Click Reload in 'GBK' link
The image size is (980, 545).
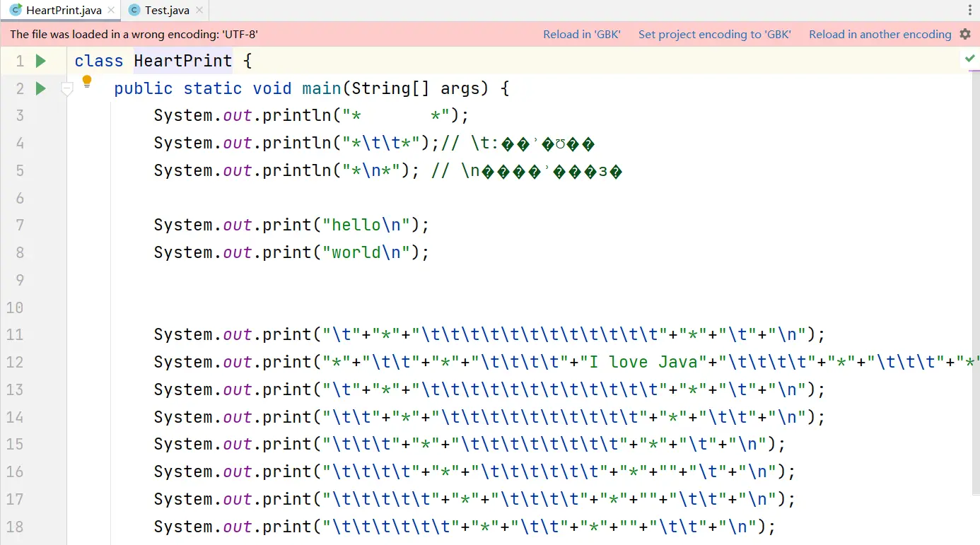(x=581, y=34)
